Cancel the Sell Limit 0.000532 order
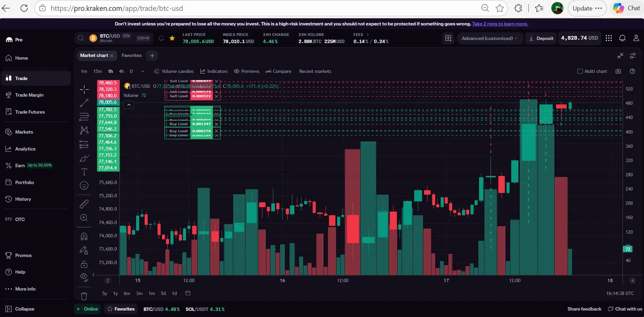 pos(217,96)
